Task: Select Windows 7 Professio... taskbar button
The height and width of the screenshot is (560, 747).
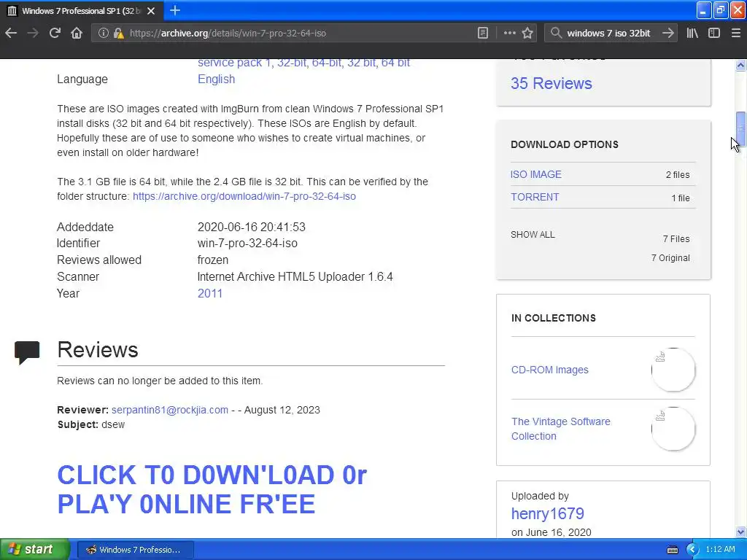Action: point(135,550)
